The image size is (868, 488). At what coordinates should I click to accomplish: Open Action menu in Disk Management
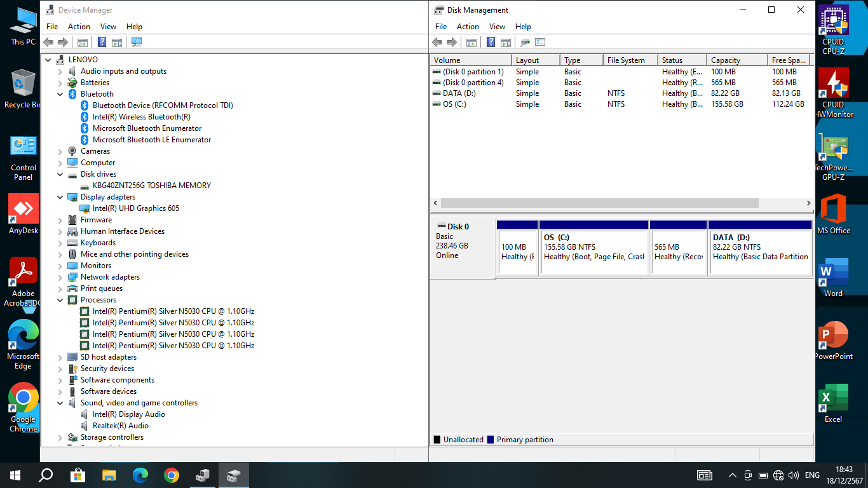[x=468, y=27]
